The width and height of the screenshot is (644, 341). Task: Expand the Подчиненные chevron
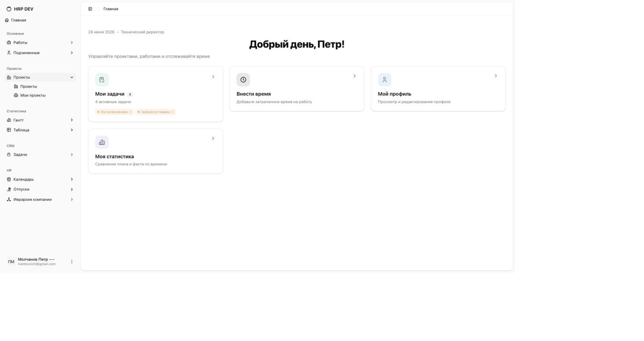coord(72,53)
